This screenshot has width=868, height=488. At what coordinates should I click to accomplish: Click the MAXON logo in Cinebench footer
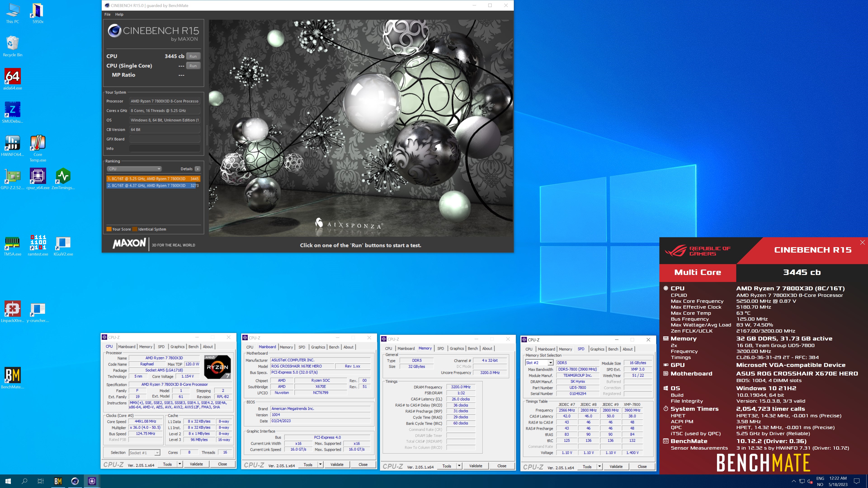click(x=129, y=243)
